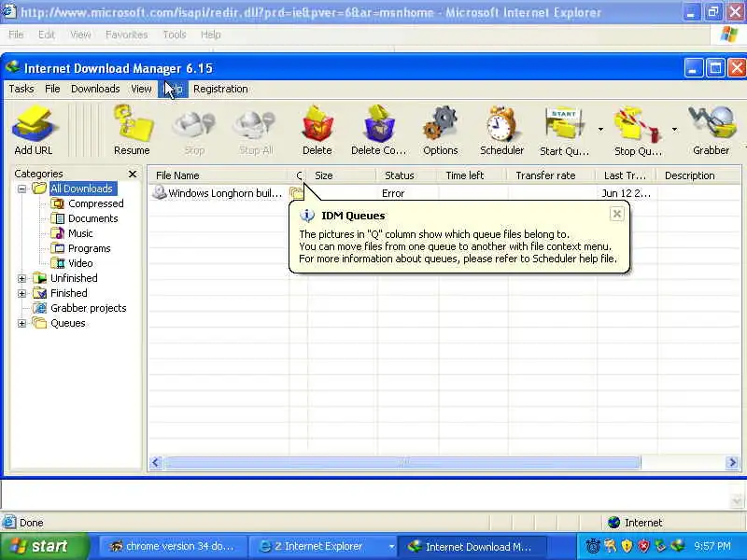Open the Downloads menu

pyautogui.click(x=95, y=89)
